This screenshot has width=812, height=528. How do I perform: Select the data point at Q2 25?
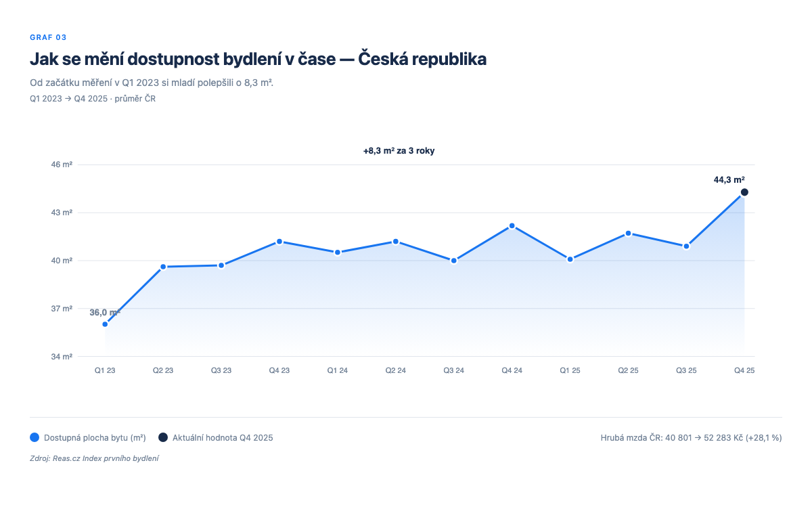(x=629, y=233)
